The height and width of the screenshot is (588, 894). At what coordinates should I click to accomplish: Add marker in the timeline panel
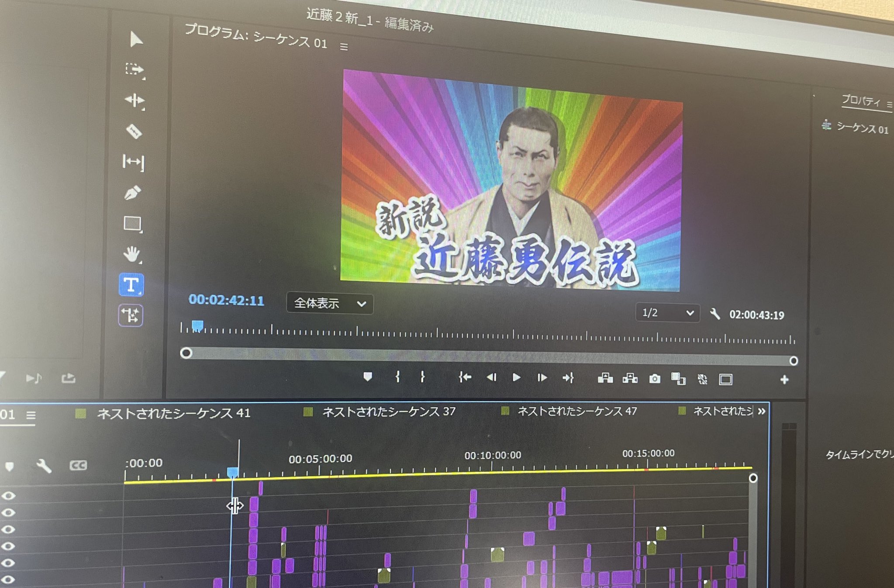pyautogui.click(x=10, y=467)
